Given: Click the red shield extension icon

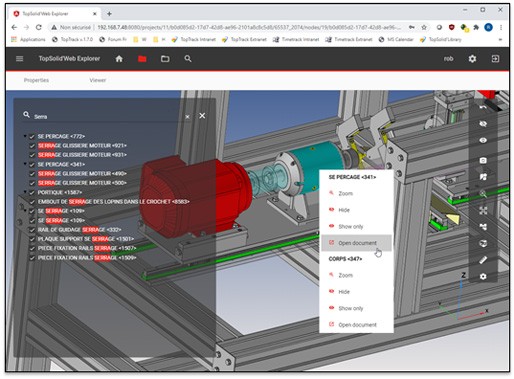Looking at the screenshot, I should (452, 27).
